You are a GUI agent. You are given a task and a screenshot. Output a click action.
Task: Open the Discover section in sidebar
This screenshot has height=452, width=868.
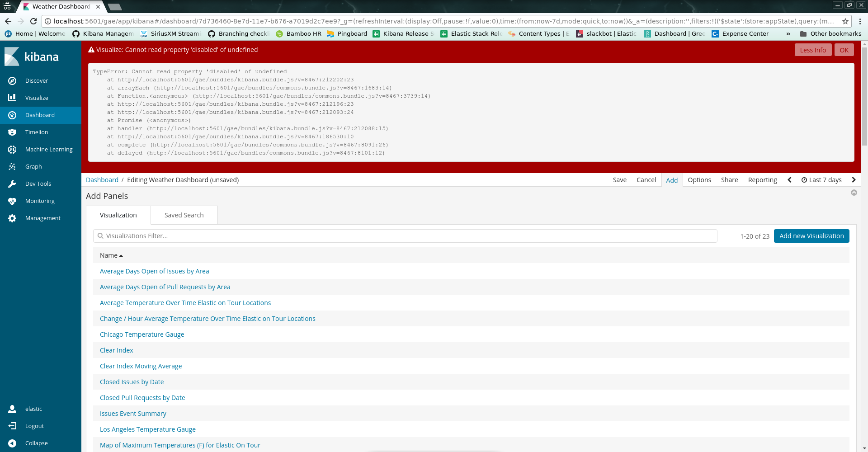click(x=37, y=80)
